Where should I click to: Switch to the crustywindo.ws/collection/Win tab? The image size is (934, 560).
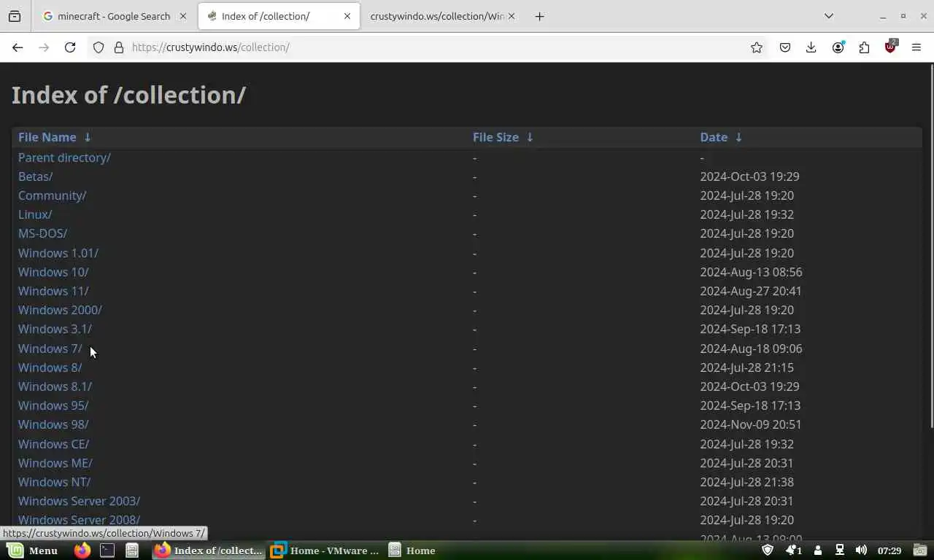coord(442,16)
